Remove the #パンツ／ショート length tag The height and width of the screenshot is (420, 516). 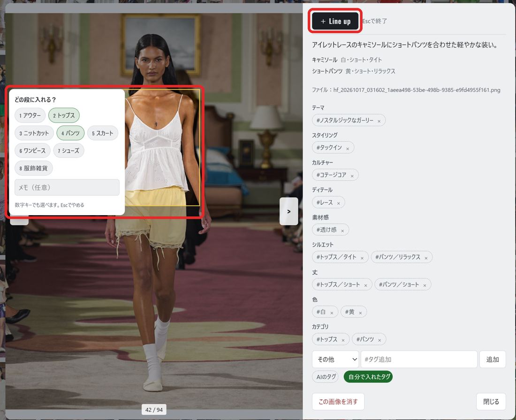tap(425, 285)
